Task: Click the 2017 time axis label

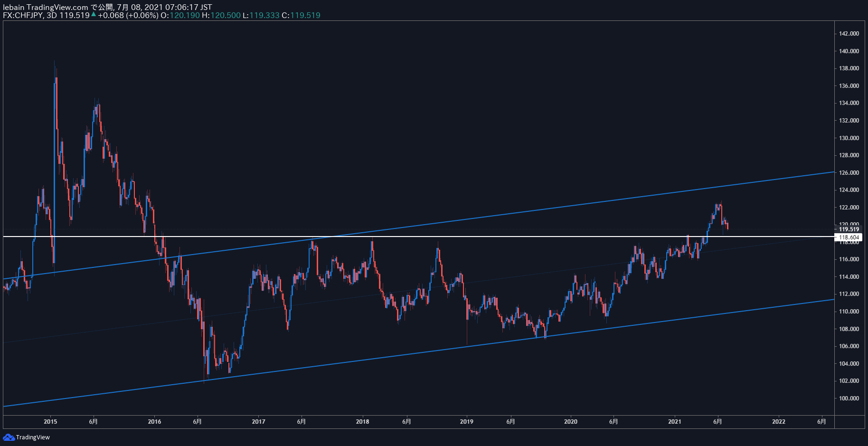Action: (x=258, y=422)
